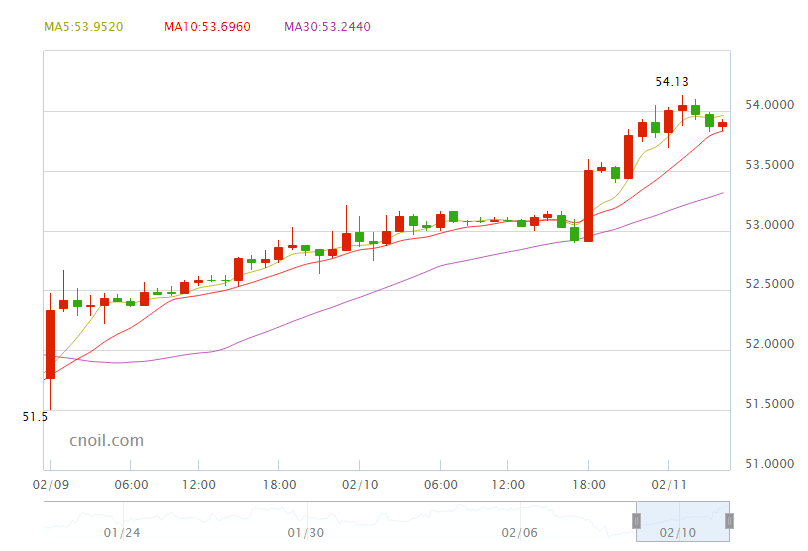This screenshot has width=808, height=551.
Task: Hide the MA30 moving average line
Action: pyautogui.click(x=327, y=27)
